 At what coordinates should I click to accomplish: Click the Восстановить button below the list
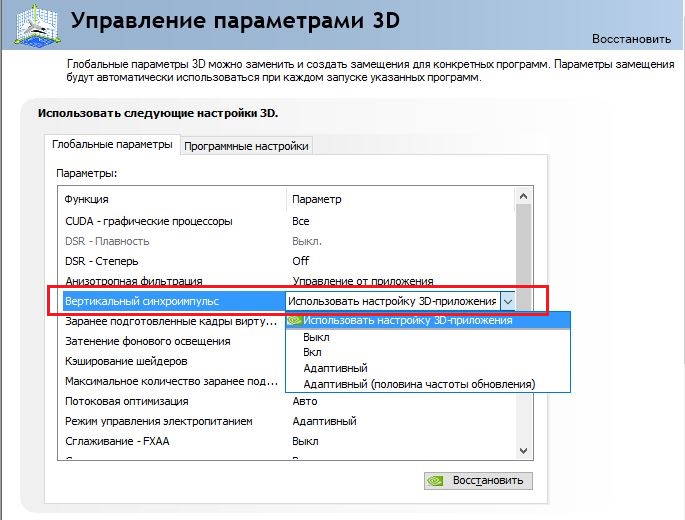[x=478, y=481]
